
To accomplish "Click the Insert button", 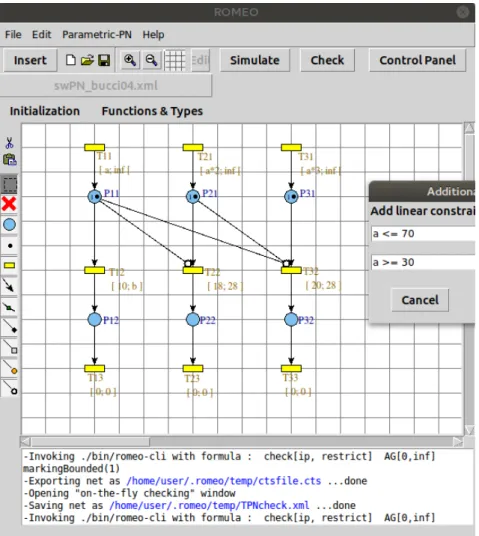I will click(30, 60).
